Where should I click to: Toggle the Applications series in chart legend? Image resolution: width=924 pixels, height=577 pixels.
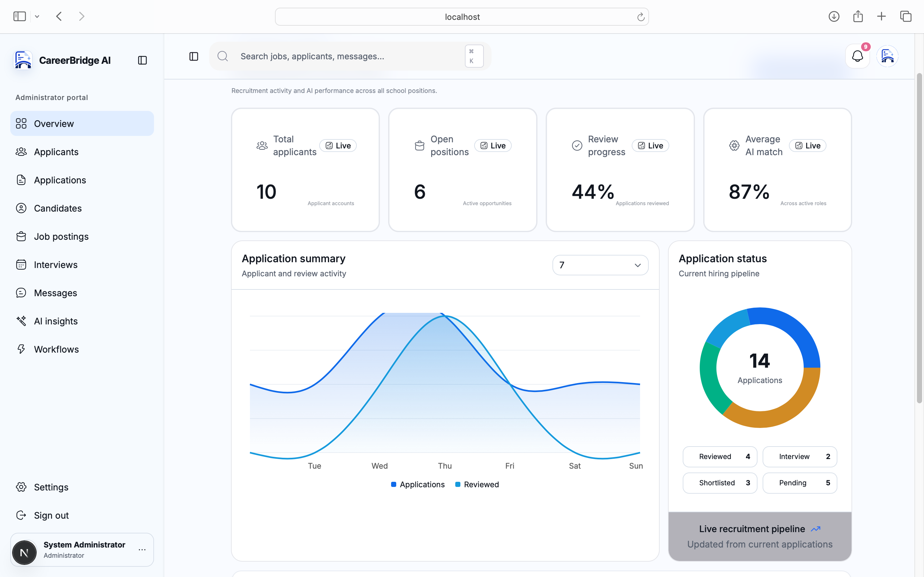coord(418,484)
